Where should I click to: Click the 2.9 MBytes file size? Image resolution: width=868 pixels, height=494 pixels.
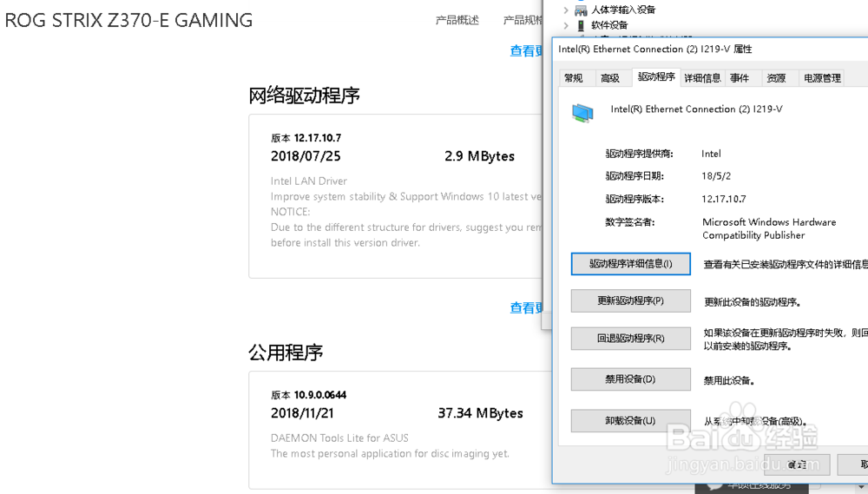[479, 156]
